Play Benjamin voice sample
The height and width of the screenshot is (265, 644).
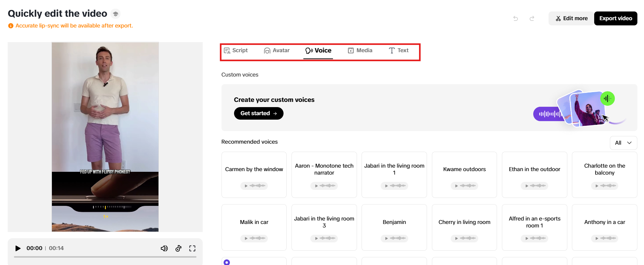pos(394,238)
